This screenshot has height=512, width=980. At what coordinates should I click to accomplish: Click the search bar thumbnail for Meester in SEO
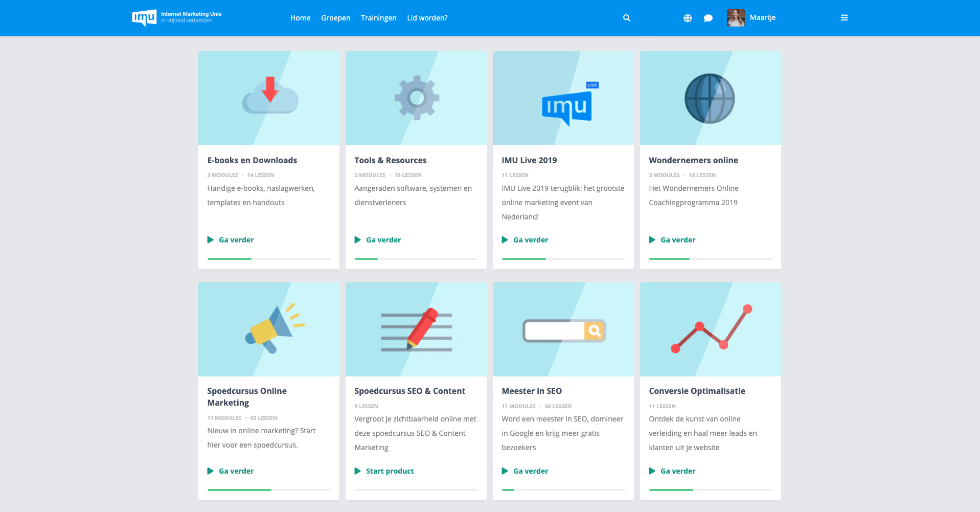563,329
